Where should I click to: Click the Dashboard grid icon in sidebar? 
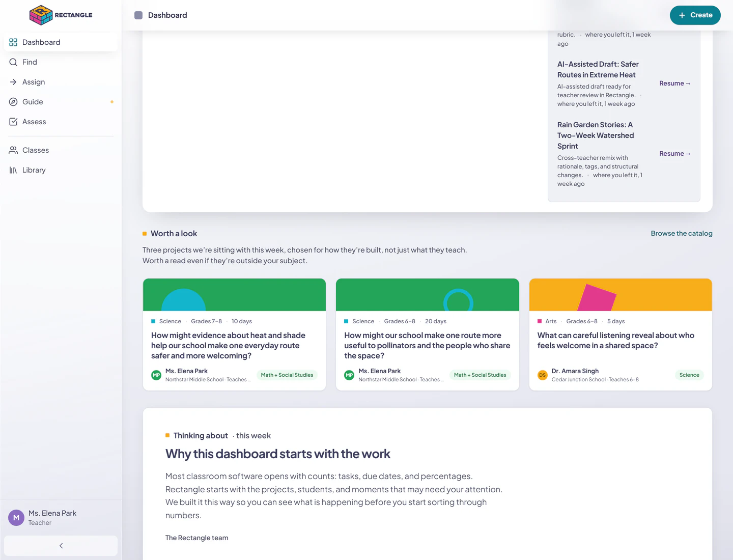click(x=13, y=42)
